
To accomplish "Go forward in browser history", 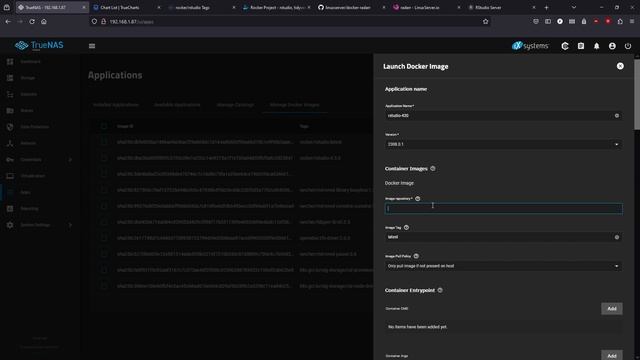I will (x=20, y=22).
